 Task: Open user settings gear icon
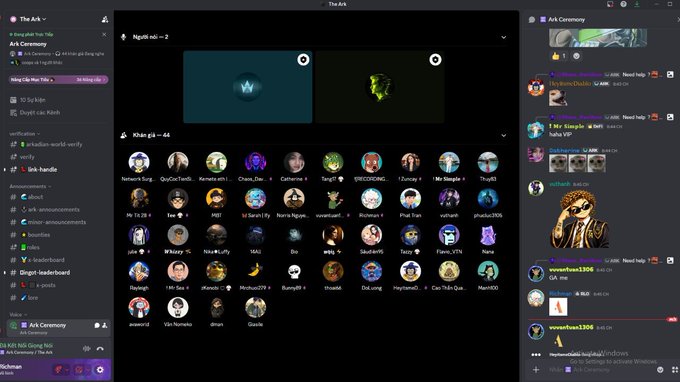tap(100, 370)
